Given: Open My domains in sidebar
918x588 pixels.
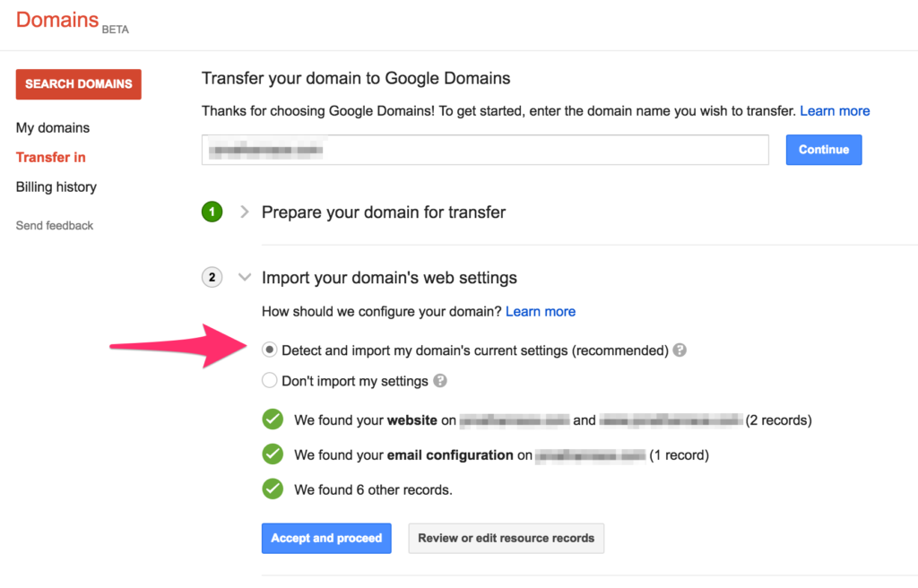Looking at the screenshot, I should [x=53, y=127].
